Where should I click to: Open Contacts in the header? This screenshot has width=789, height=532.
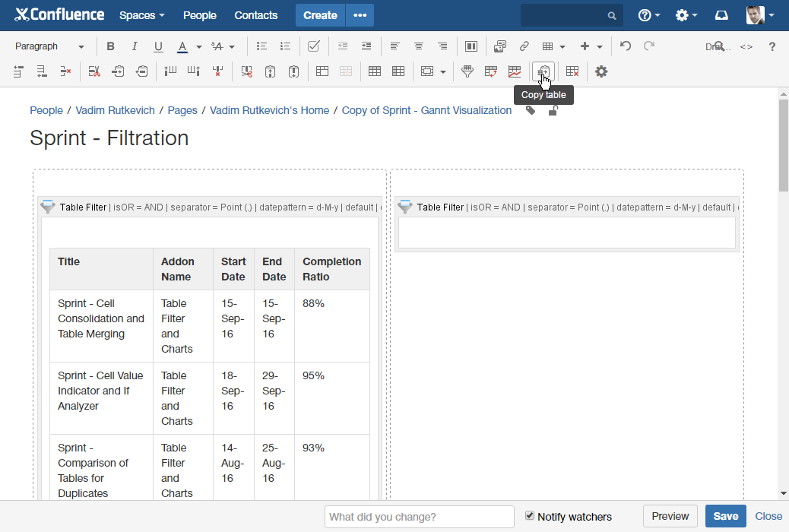point(255,15)
